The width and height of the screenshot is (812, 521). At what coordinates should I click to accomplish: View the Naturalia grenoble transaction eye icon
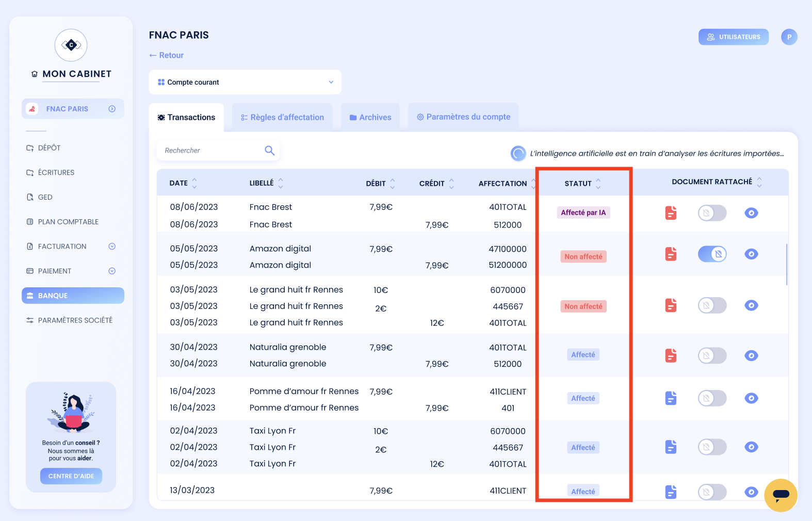[x=751, y=355]
